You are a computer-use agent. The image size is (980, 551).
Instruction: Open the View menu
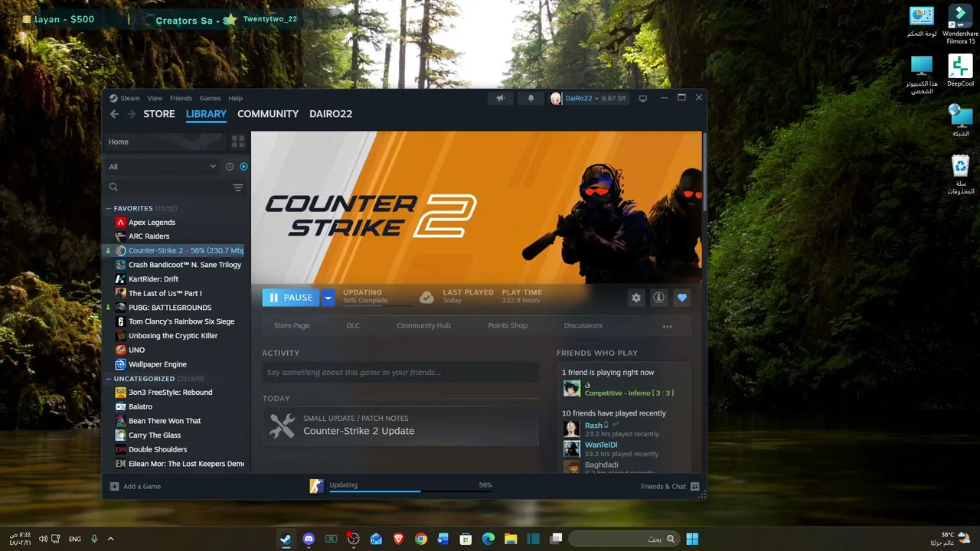155,98
